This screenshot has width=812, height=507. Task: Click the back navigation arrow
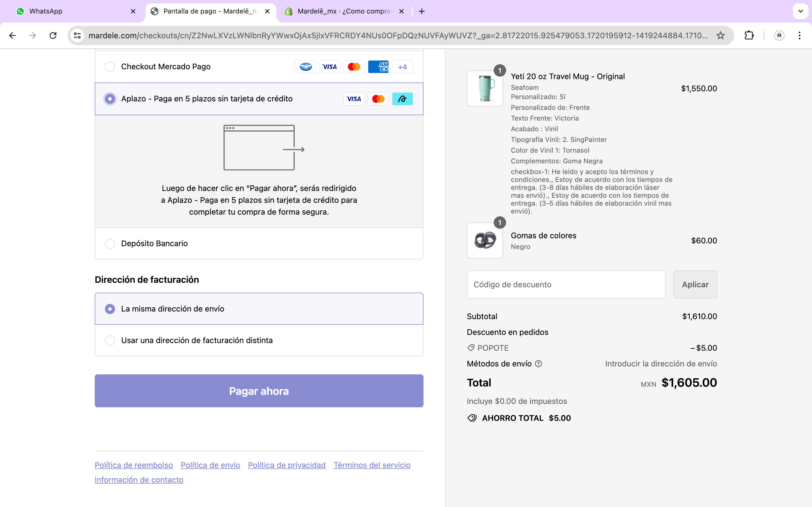click(12, 35)
